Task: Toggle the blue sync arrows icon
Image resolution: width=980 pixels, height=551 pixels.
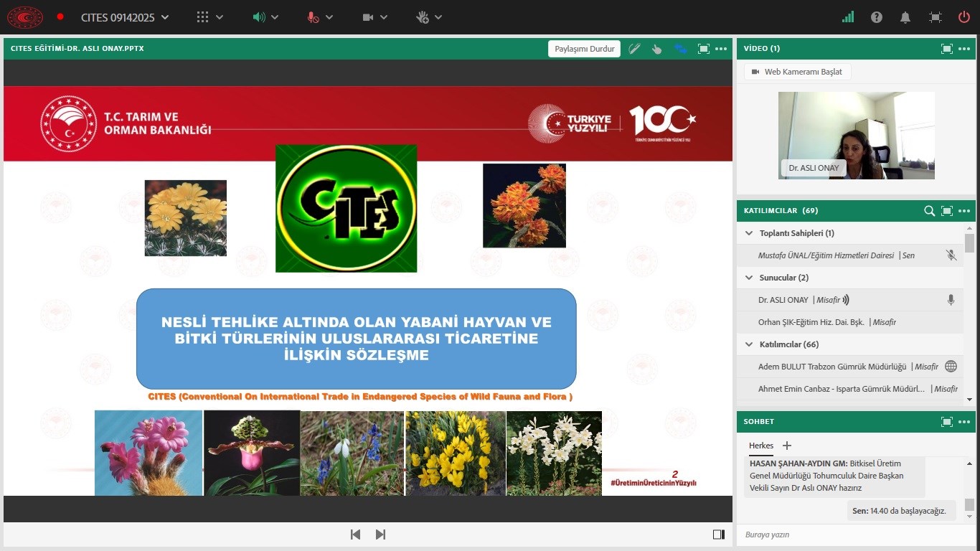Action: pos(680,49)
